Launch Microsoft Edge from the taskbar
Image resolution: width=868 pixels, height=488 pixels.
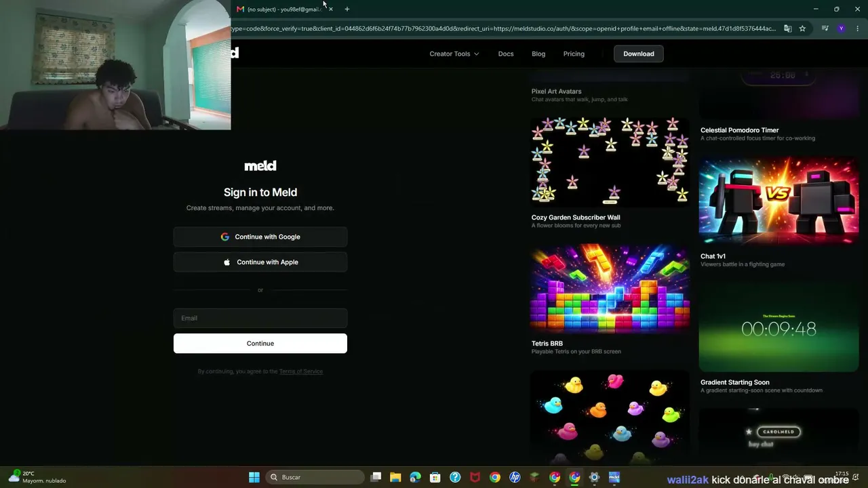[416, 477]
